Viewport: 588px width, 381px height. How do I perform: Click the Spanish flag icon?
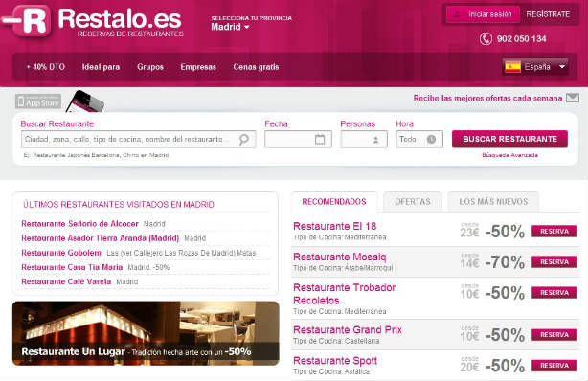(512, 67)
